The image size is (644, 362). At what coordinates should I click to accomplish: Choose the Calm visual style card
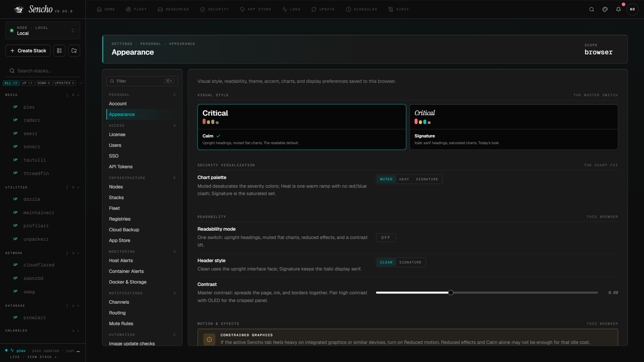tap(302, 127)
